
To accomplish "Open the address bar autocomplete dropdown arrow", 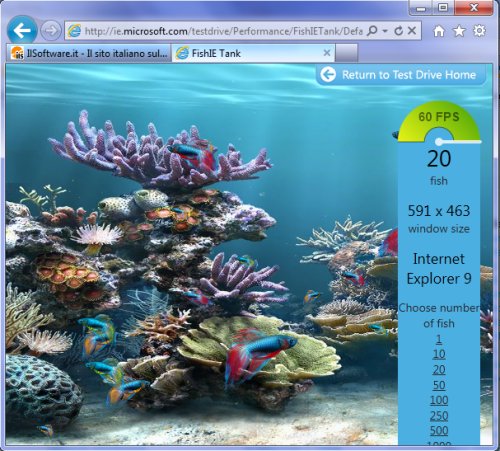I will pos(385,31).
